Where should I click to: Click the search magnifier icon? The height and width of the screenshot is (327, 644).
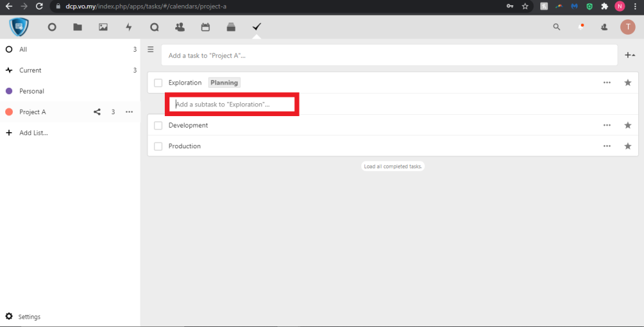[557, 27]
